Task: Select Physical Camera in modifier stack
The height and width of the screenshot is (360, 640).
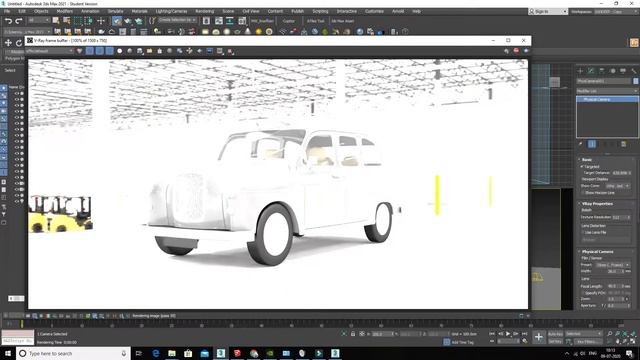Action: 607,100
